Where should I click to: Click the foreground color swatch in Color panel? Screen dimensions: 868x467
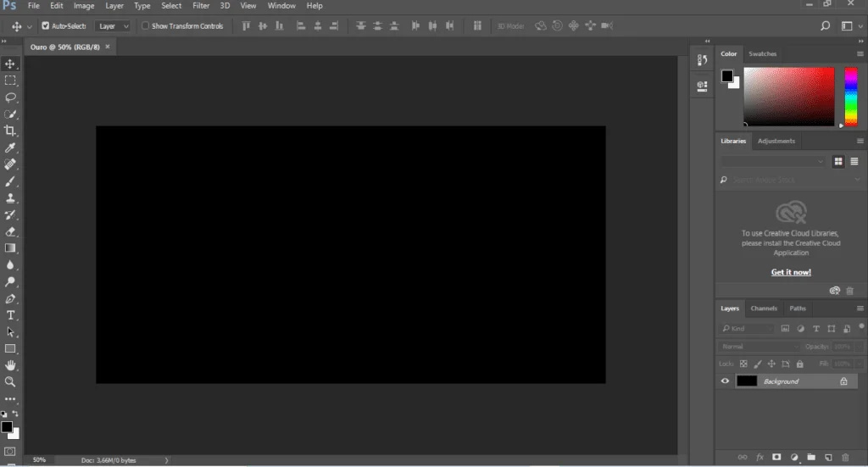click(726, 75)
